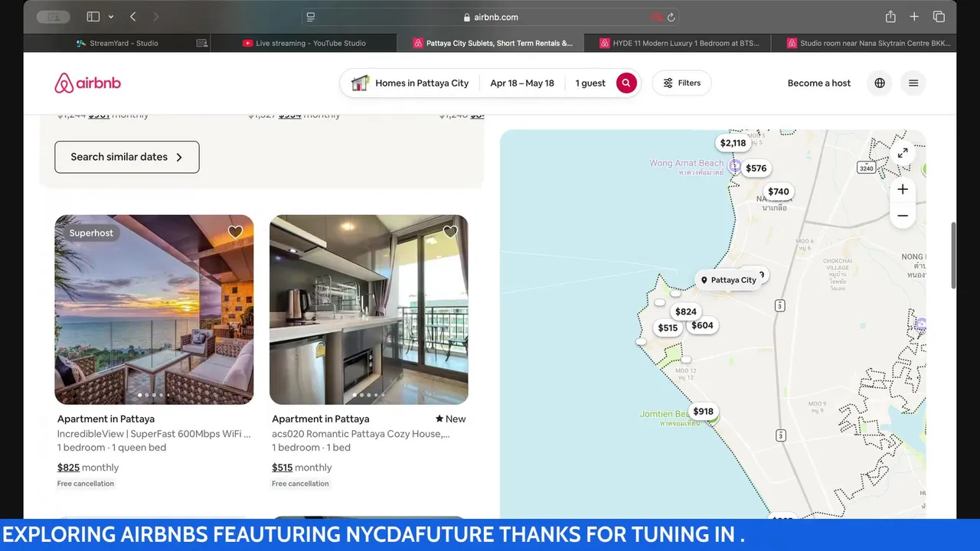This screenshot has width=980, height=551.
Task: Select the $824 map price marker
Action: pyautogui.click(x=686, y=311)
